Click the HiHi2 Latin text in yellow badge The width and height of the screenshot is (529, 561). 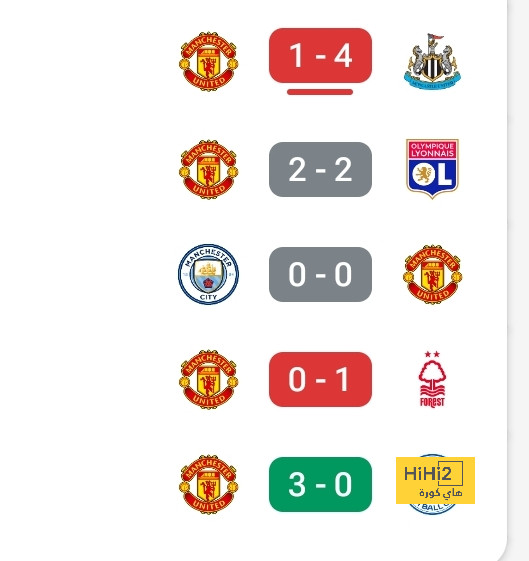click(x=428, y=474)
